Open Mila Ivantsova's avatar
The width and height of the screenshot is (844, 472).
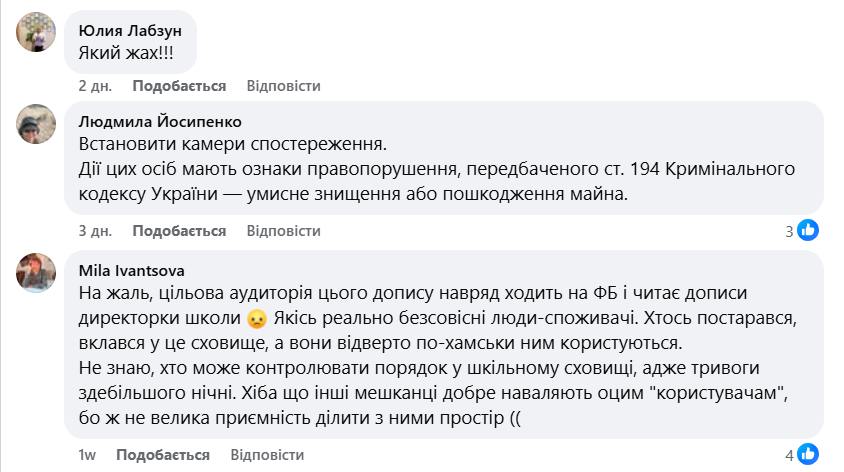click(x=36, y=273)
